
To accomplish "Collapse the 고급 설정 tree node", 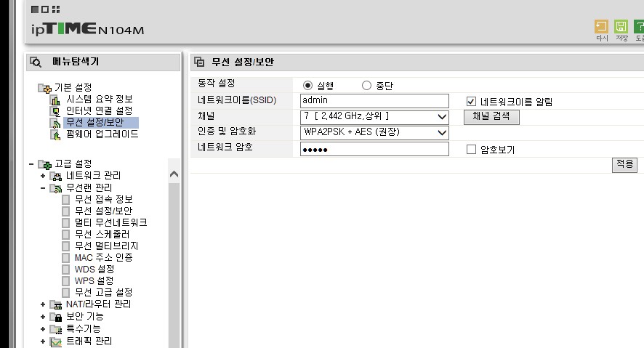I will pos(31,164).
